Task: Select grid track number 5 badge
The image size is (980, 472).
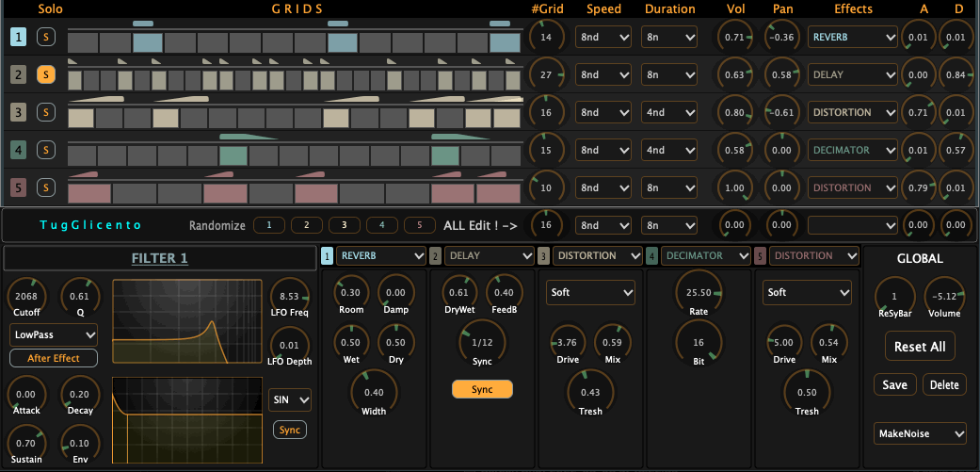Action: coord(18,187)
